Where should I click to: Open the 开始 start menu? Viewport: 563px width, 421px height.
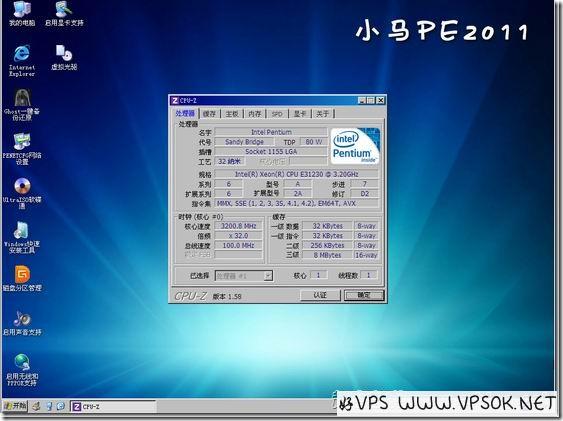point(15,406)
